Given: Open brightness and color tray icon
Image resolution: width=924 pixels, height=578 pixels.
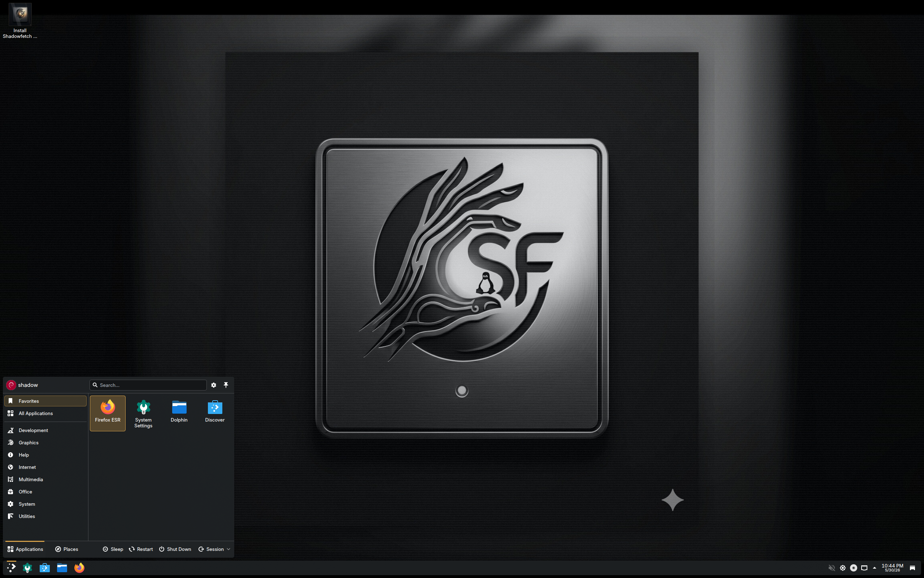Looking at the screenshot, I should (843, 568).
